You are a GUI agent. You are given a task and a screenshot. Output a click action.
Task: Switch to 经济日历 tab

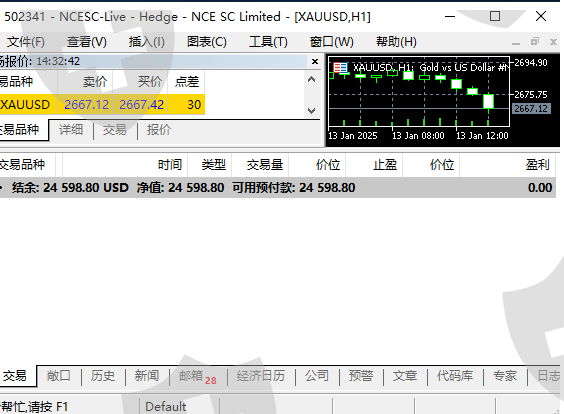pos(261,376)
